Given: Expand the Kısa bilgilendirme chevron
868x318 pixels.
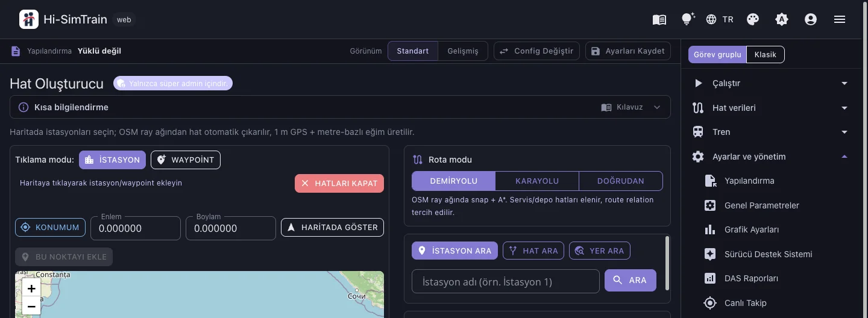Looking at the screenshot, I should click(x=657, y=107).
